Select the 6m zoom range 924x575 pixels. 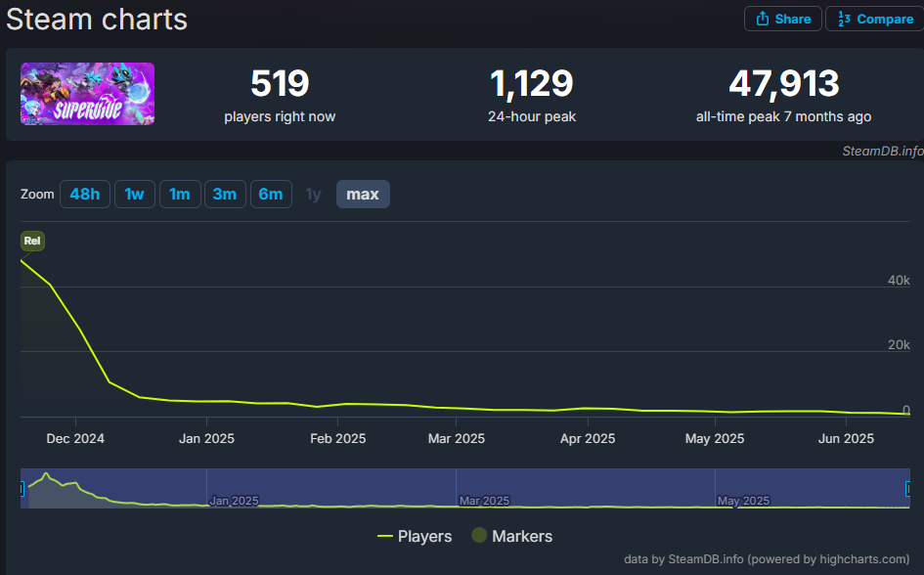click(271, 194)
